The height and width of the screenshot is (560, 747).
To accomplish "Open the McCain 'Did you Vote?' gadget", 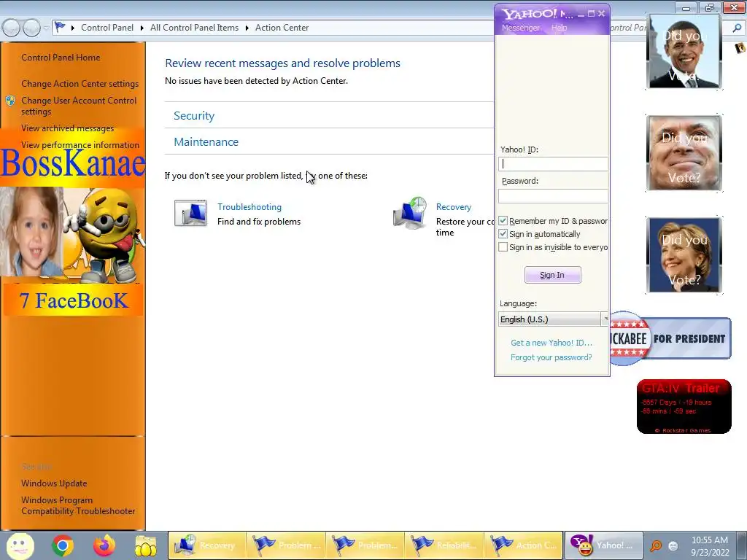I will click(x=684, y=153).
